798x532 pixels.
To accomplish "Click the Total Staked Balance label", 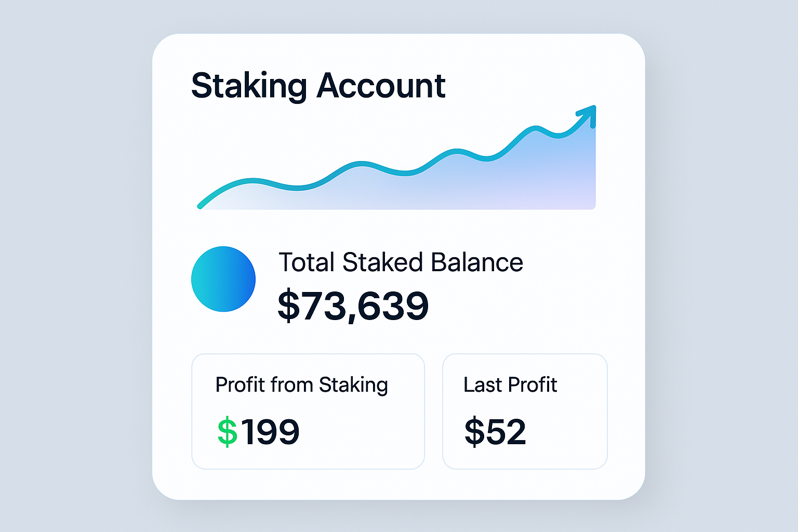I will [x=401, y=262].
